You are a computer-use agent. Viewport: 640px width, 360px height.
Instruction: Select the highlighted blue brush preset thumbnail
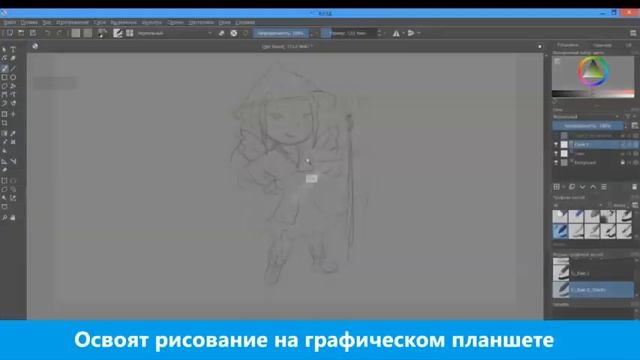point(560,231)
